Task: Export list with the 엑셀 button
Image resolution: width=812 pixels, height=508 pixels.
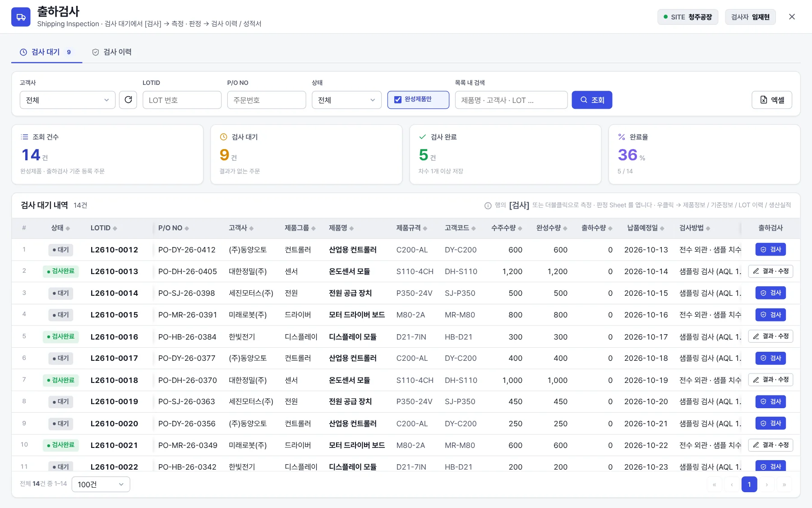Action: 772,100
